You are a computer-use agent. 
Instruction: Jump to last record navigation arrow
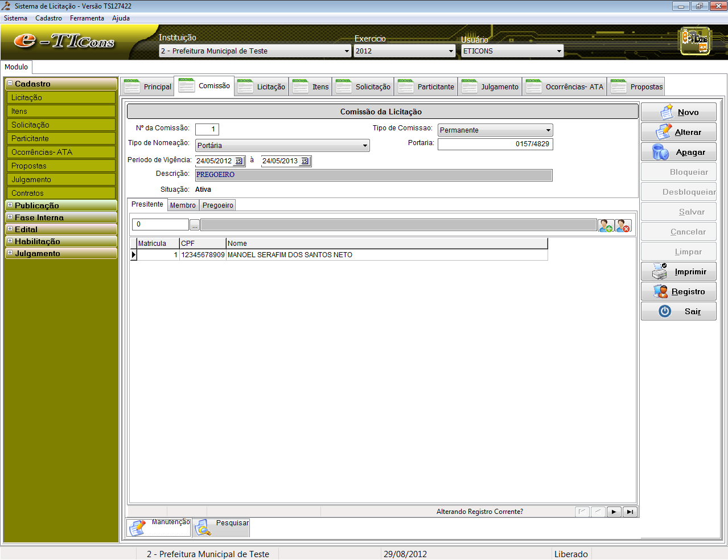click(630, 512)
